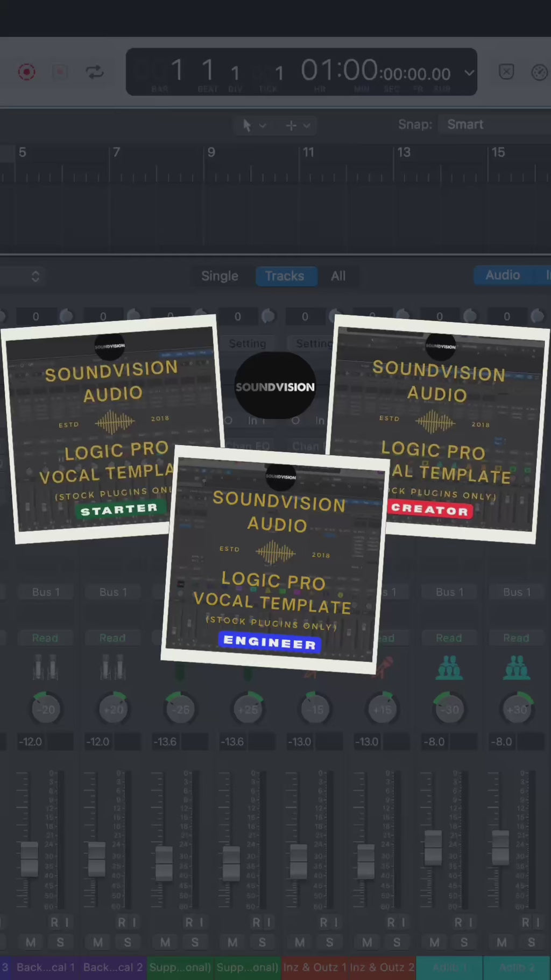551x980 pixels.
Task: Click the green group icon on Audio 1
Action: [x=449, y=668]
